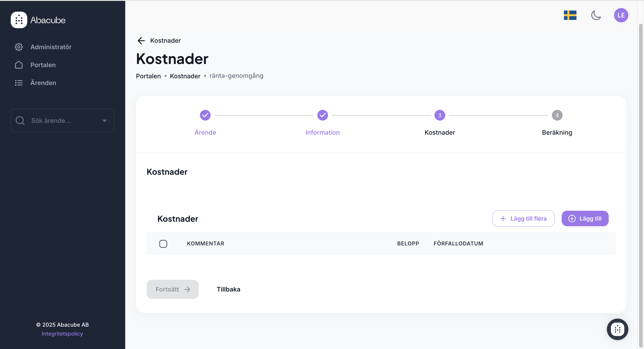Click the Portalen home icon
This screenshot has height=349, width=644.
click(x=19, y=65)
